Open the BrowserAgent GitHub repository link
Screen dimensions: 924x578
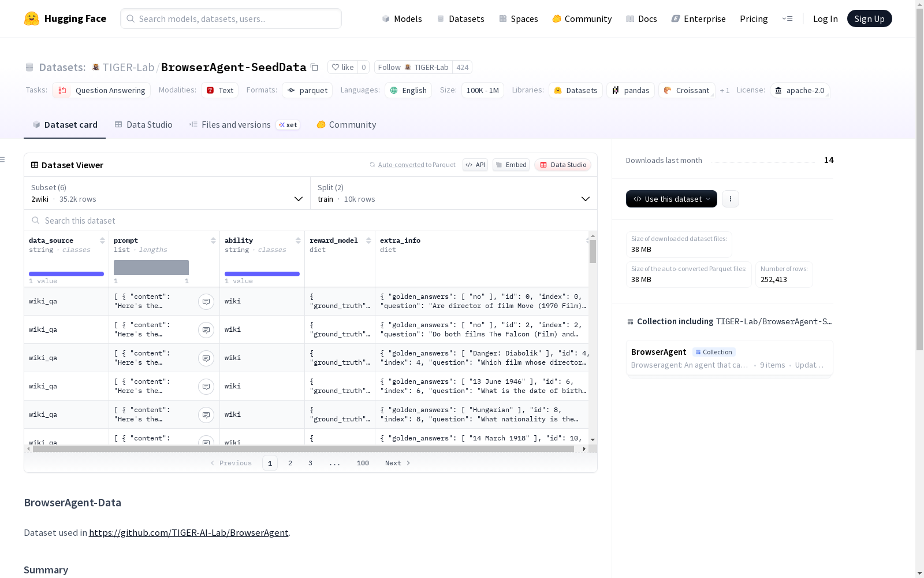pos(189,532)
